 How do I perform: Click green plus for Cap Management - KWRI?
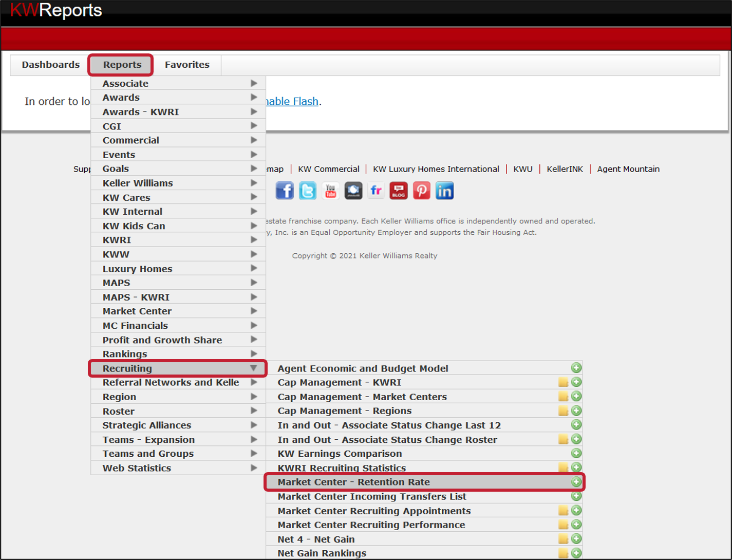576,382
